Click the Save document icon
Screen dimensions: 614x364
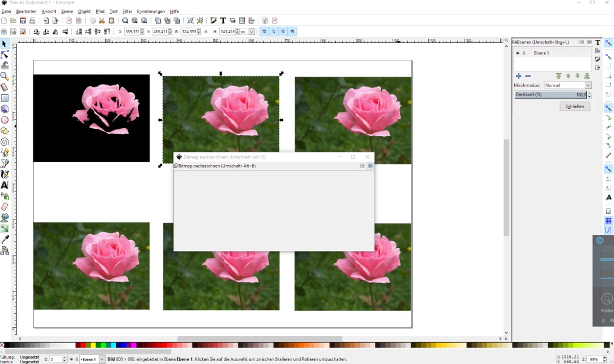click(22, 21)
